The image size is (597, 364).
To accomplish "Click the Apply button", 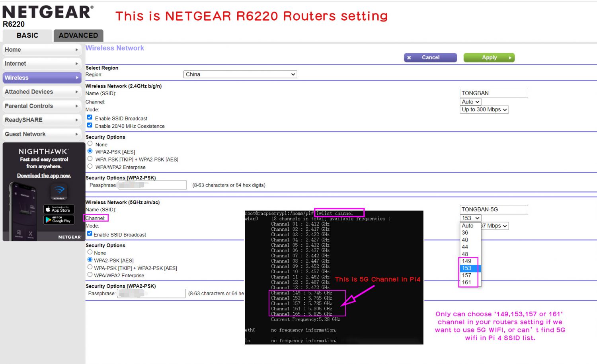I will pyautogui.click(x=489, y=58).
